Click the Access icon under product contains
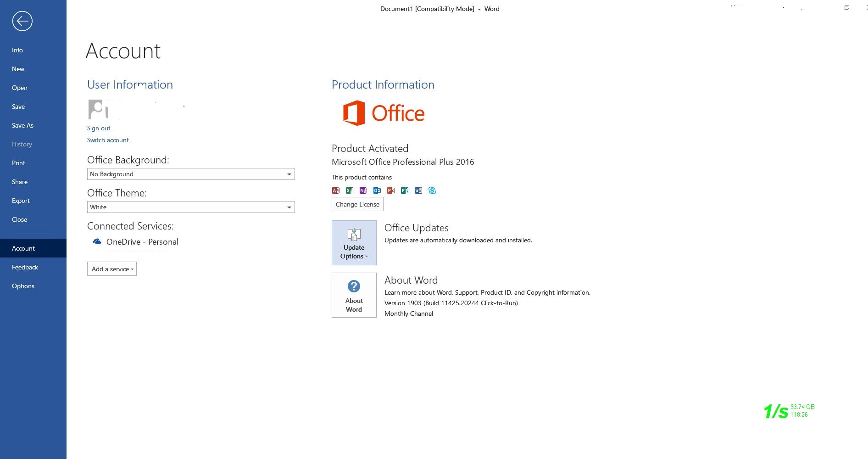The height and width of the screenshot is (459, 868). (336, 190)
